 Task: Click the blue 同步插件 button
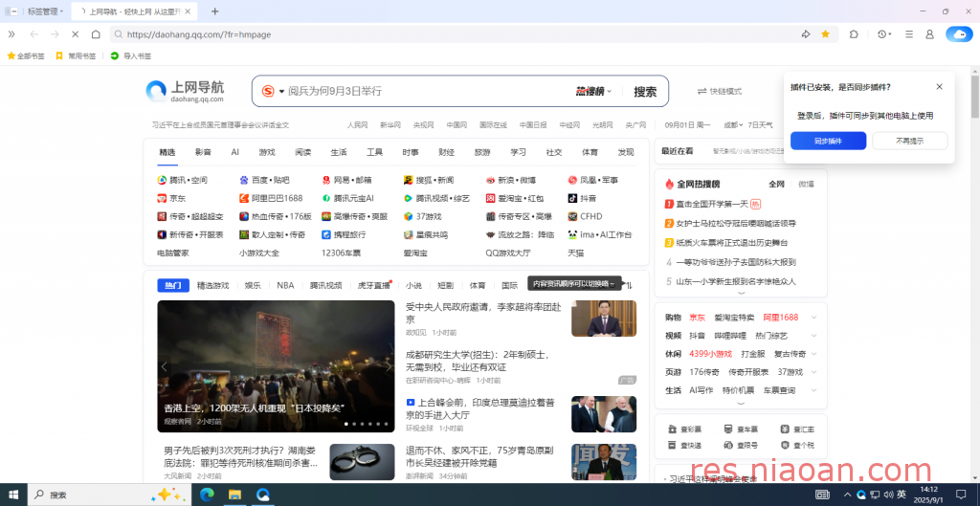point(828,141)
